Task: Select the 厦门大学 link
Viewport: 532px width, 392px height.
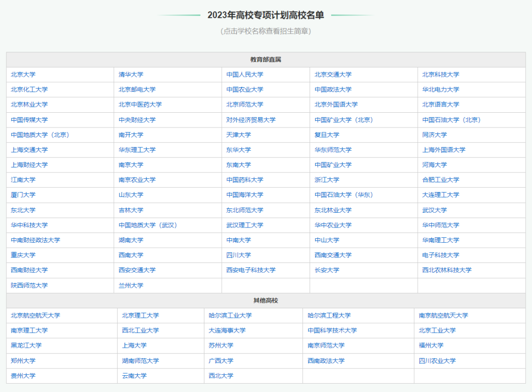Action: (23, 195)
